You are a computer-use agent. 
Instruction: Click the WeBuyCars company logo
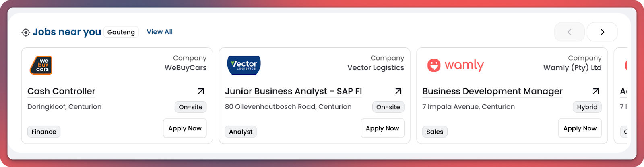[x=41, y=65]
